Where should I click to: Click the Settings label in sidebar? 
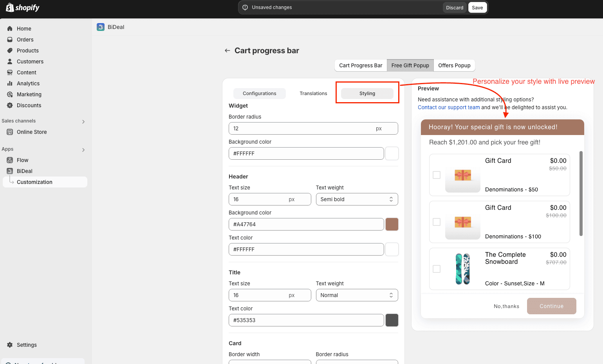coord(27,345)
